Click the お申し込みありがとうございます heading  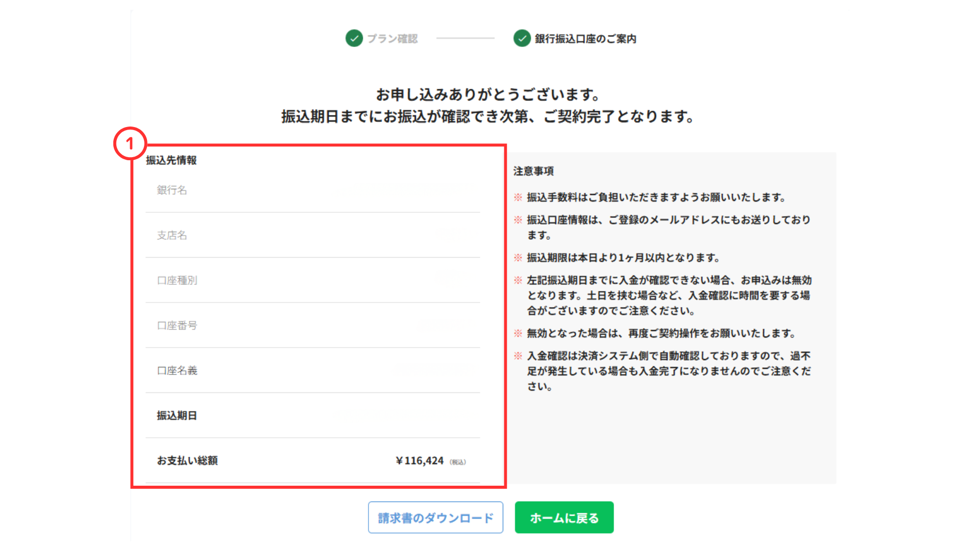point(487,94)
